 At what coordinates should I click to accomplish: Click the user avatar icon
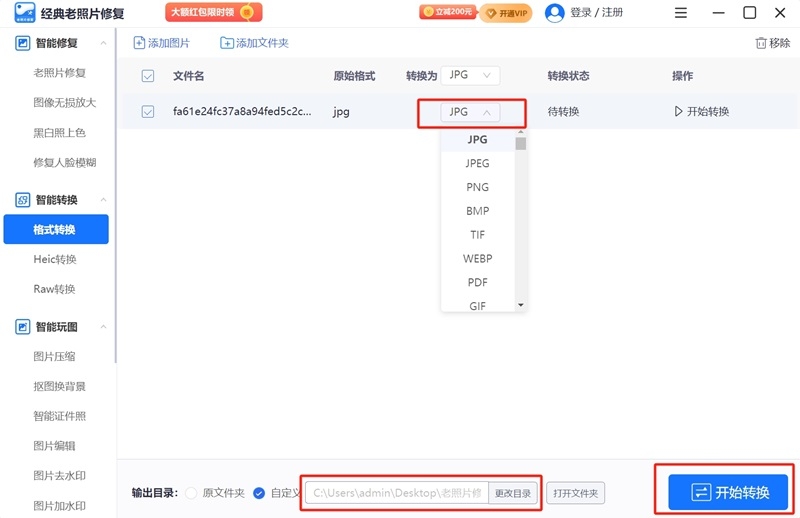click(555, 13)
